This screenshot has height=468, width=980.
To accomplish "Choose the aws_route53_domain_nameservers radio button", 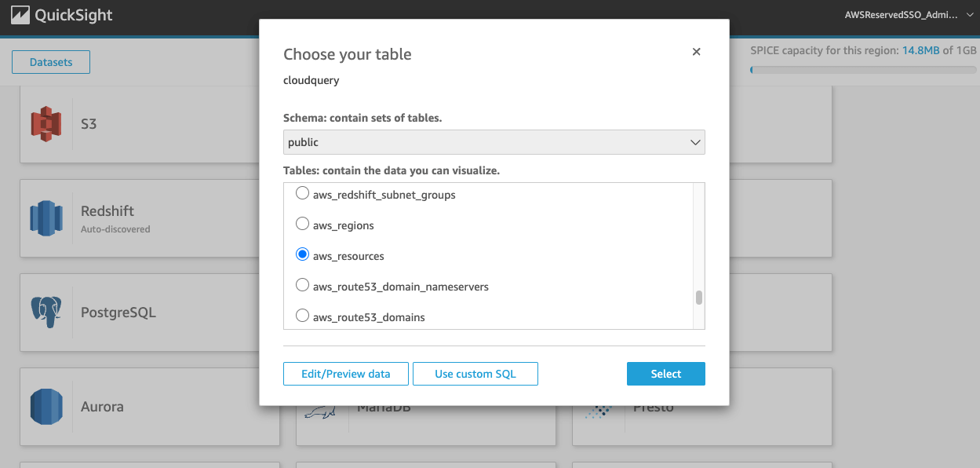I will (302, 286).
